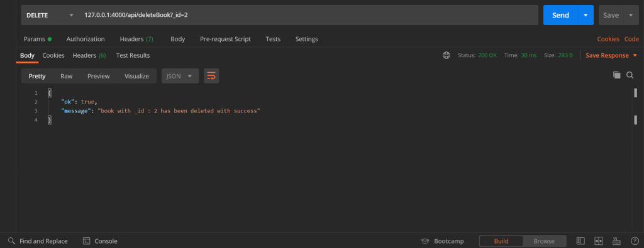Image resolution: width=644 pixels, height=248 pixels.
Task: Switch to Raw view mode
Action: point(67,76)
